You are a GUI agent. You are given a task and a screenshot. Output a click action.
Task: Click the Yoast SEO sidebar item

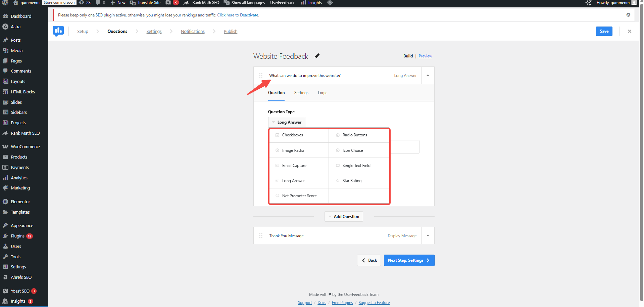pos(20,291)
